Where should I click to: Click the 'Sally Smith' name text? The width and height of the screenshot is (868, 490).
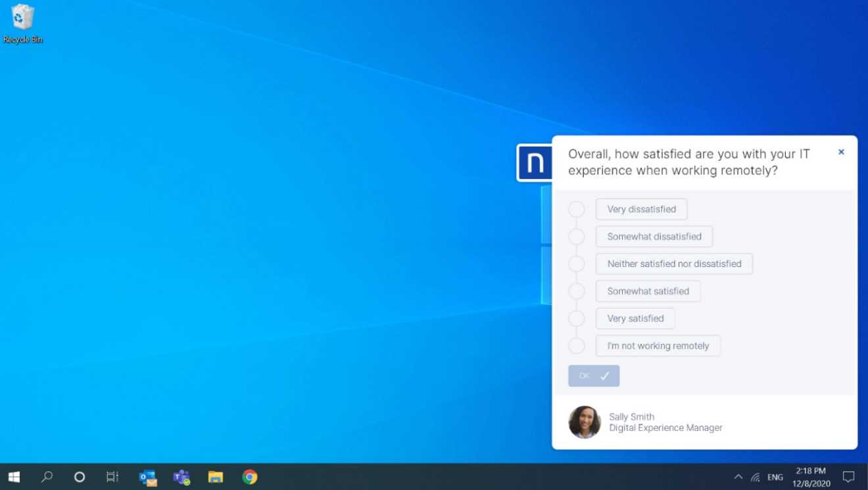(x=631, y=417)
